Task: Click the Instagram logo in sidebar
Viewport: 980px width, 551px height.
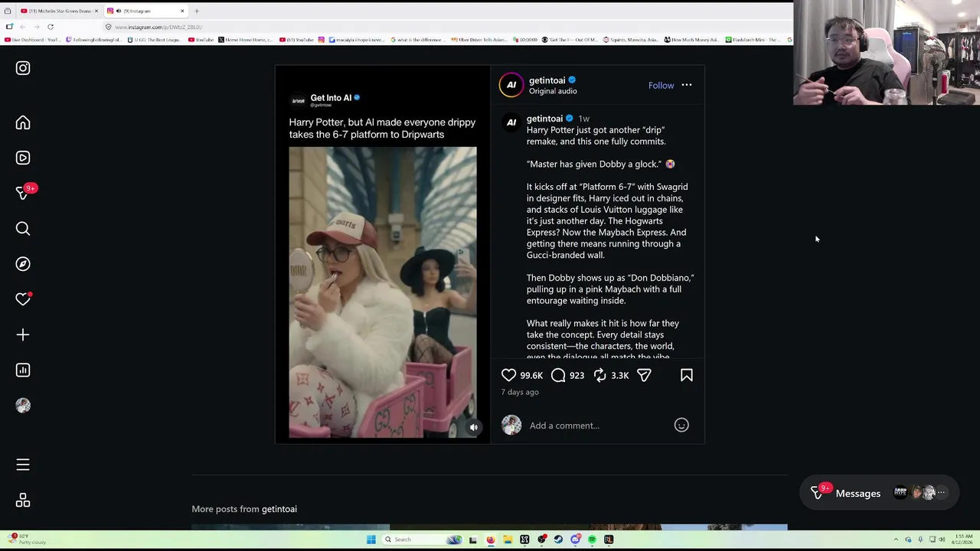Action: (23, 68)
